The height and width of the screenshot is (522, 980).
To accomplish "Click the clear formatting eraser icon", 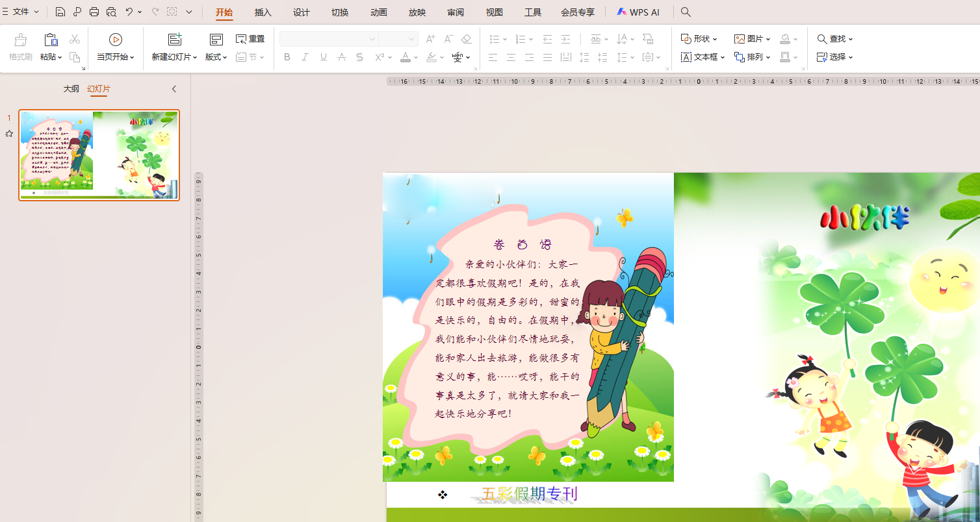I will [466, 39].
